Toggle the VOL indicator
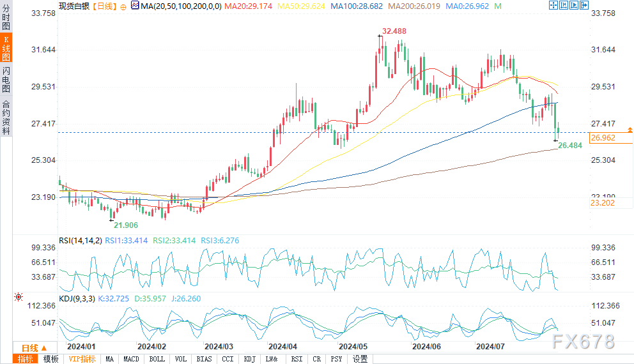This screenshot has width=634, height=364. click(181, 359)
